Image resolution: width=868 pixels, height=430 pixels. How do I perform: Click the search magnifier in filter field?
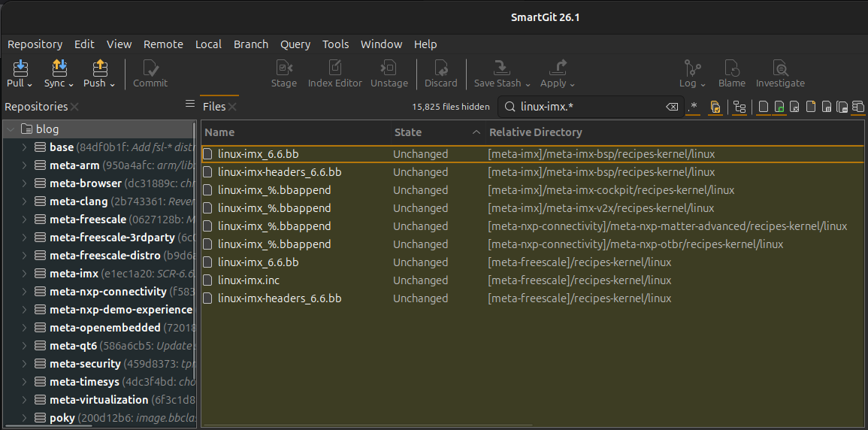click(510, 107)
